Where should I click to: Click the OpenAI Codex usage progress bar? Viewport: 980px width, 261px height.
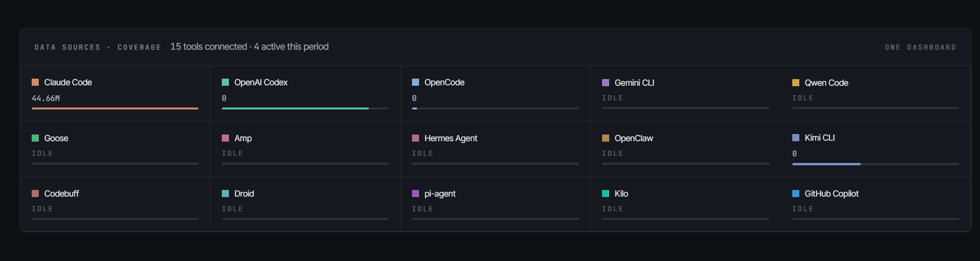point(305,108)
